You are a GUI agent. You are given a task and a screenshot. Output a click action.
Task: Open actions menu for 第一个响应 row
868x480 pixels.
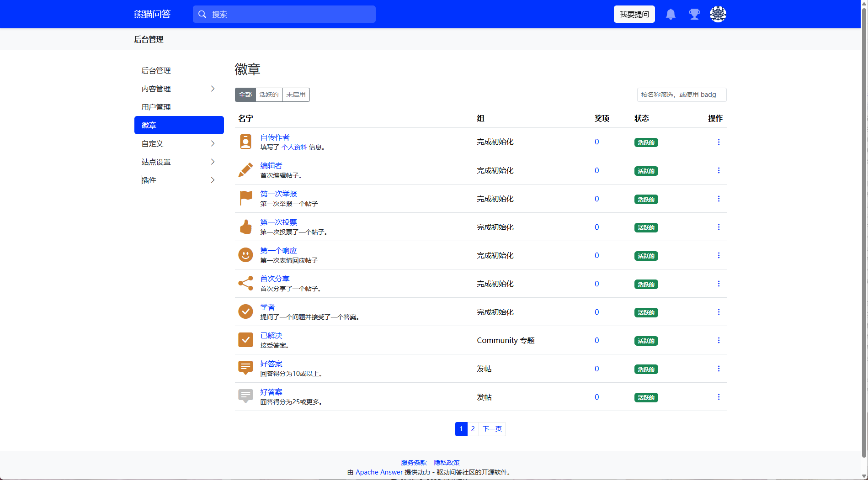(719, 255)
